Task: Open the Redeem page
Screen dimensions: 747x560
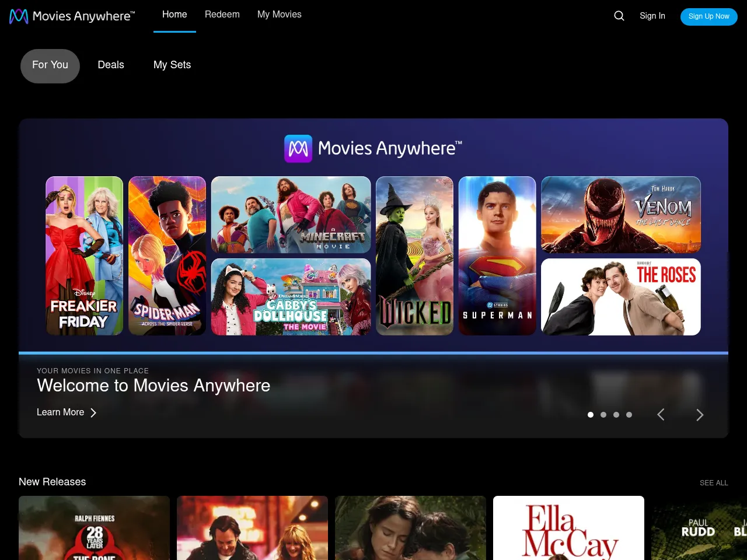Action: 222,15
